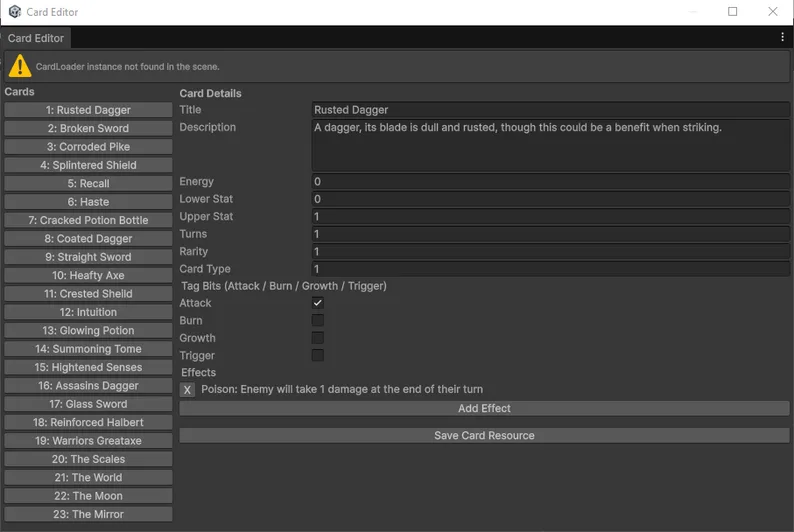Click the Unity logo in title bar
The image size is (794, 532).
point(15,12)
